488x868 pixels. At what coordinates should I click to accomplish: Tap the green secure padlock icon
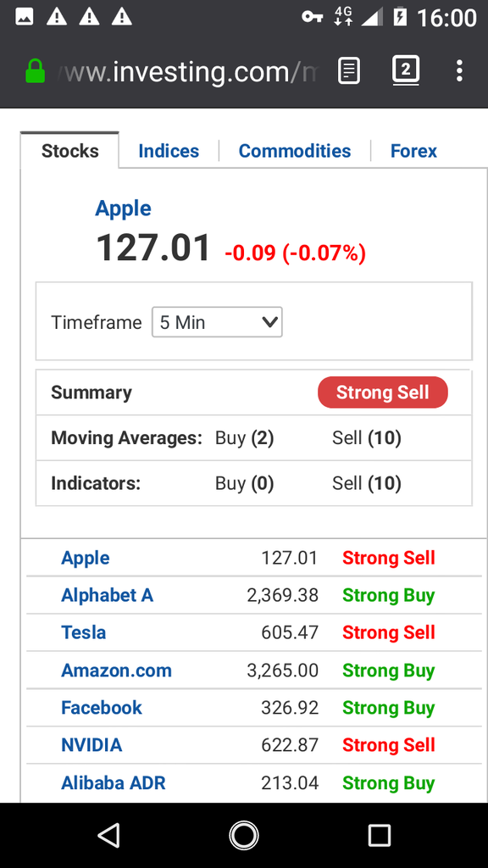tap(36, 71)
